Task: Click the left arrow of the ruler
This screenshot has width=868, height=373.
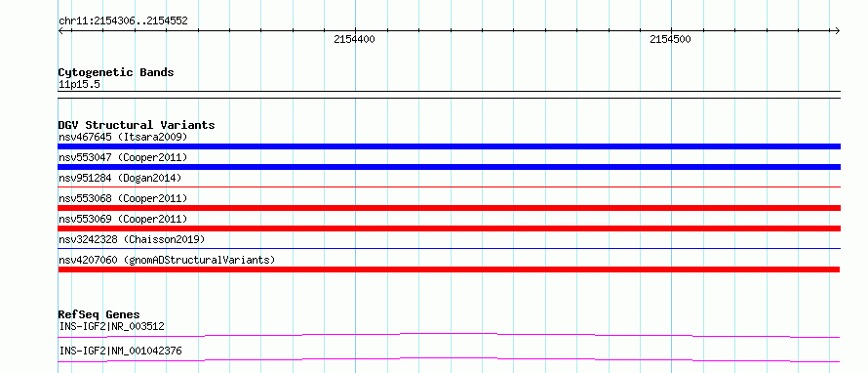Action: tap(60, 30)
